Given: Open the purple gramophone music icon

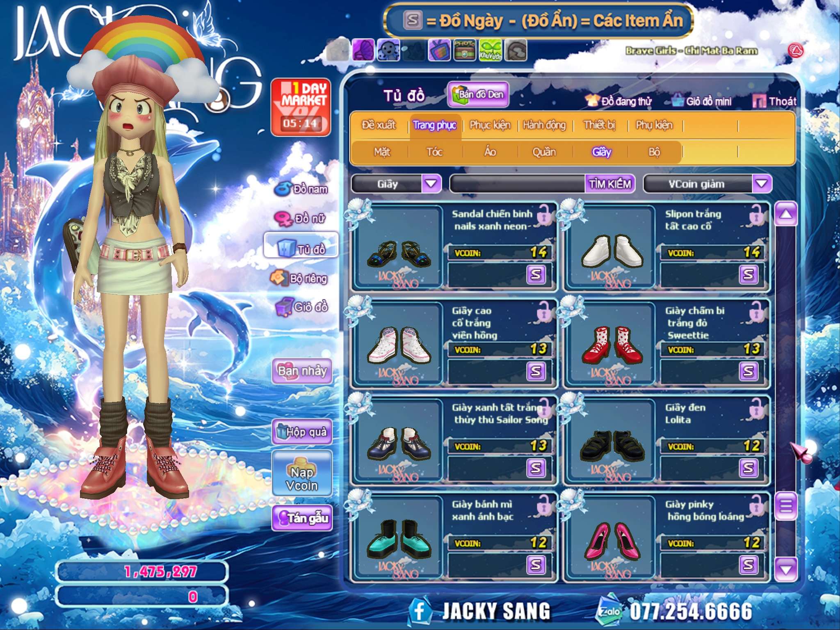Looking at the screenshot, I should point(363,50).
